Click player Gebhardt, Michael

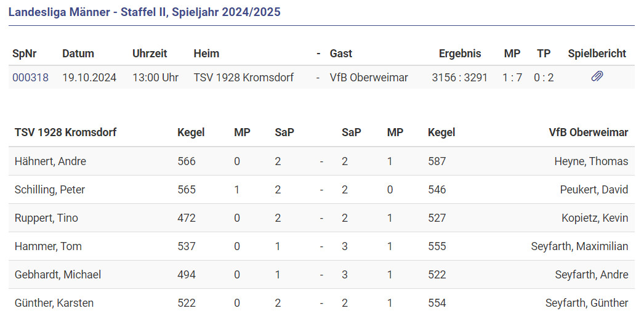click(58, 275)
